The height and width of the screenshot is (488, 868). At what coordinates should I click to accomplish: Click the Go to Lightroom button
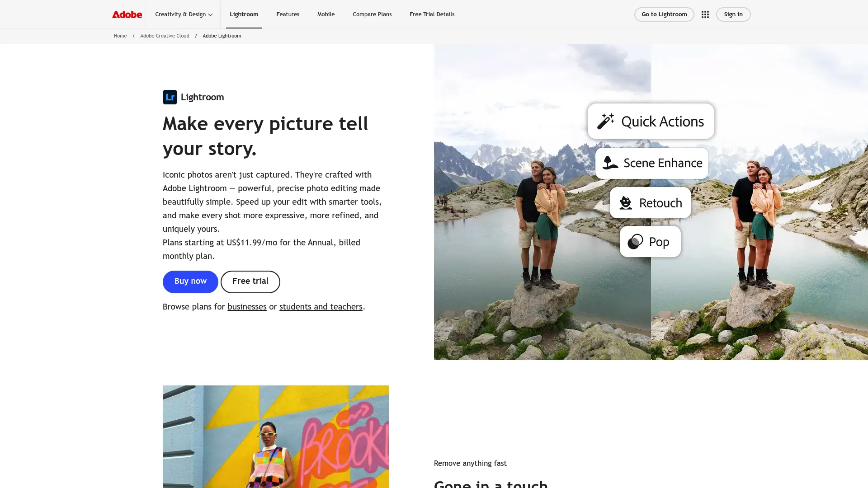coord(664,14)
